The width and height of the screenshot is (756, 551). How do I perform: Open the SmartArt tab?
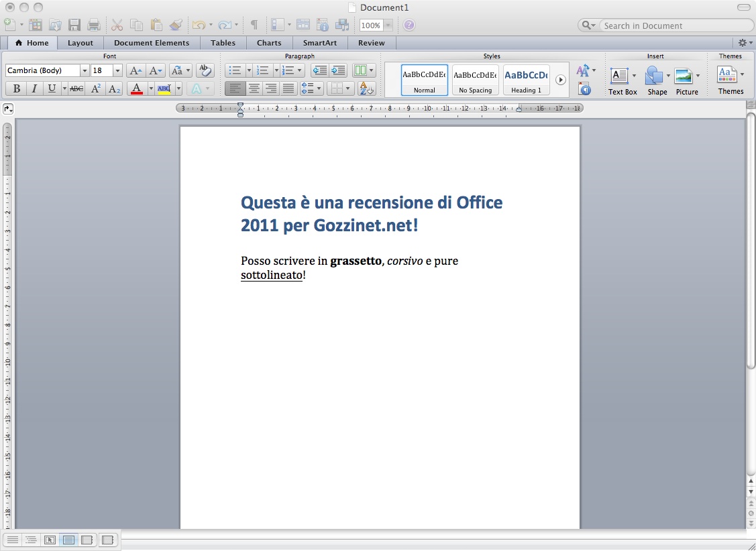coord(320,43)
